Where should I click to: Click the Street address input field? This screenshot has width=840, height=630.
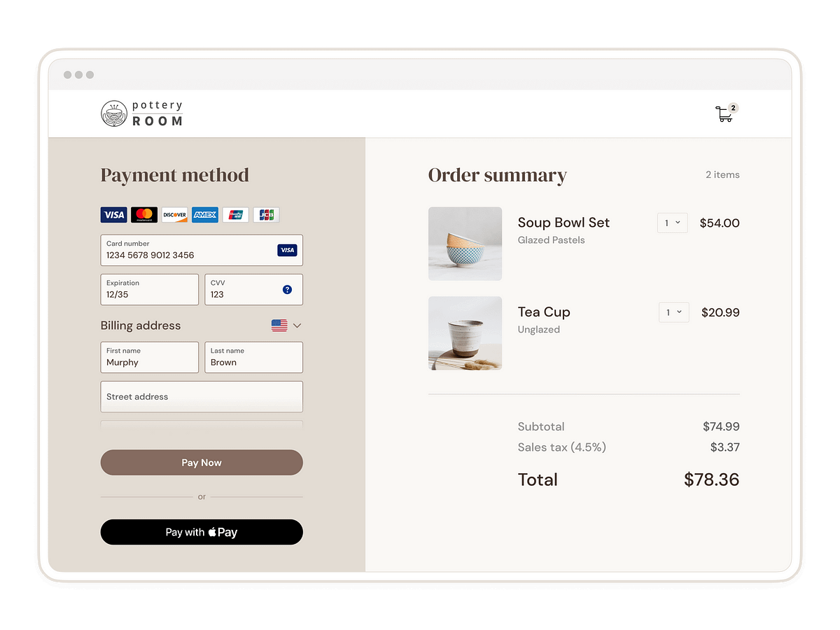pyautogui.click(x=202, y=396)
